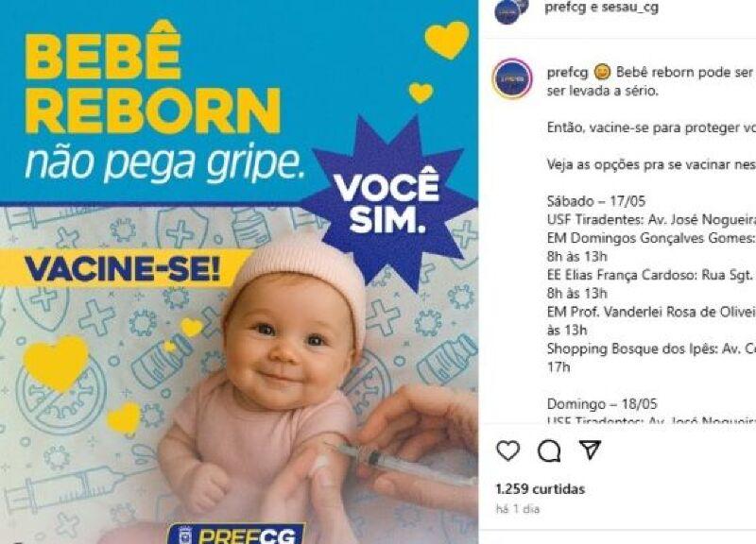Click the baby's face in the photo

289,345
